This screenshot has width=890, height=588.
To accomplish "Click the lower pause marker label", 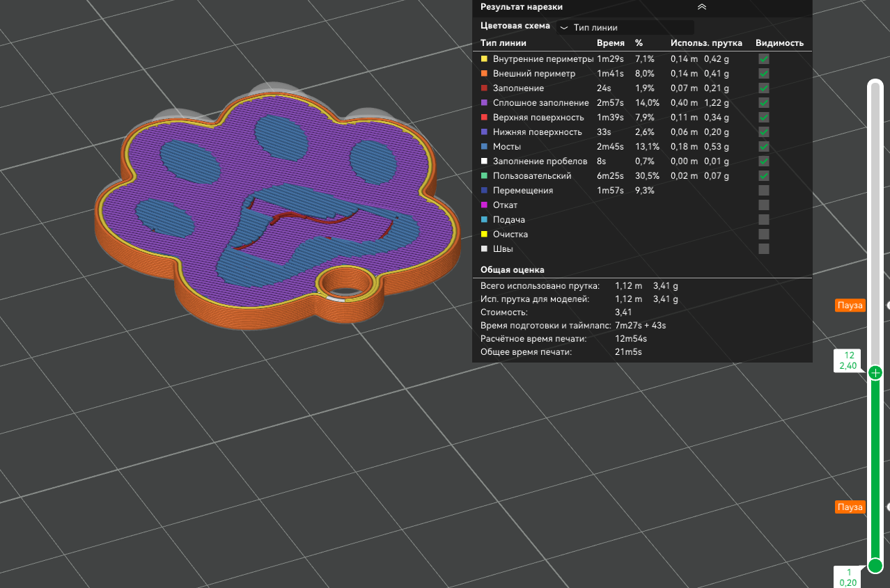I will [x=850, y=507].
